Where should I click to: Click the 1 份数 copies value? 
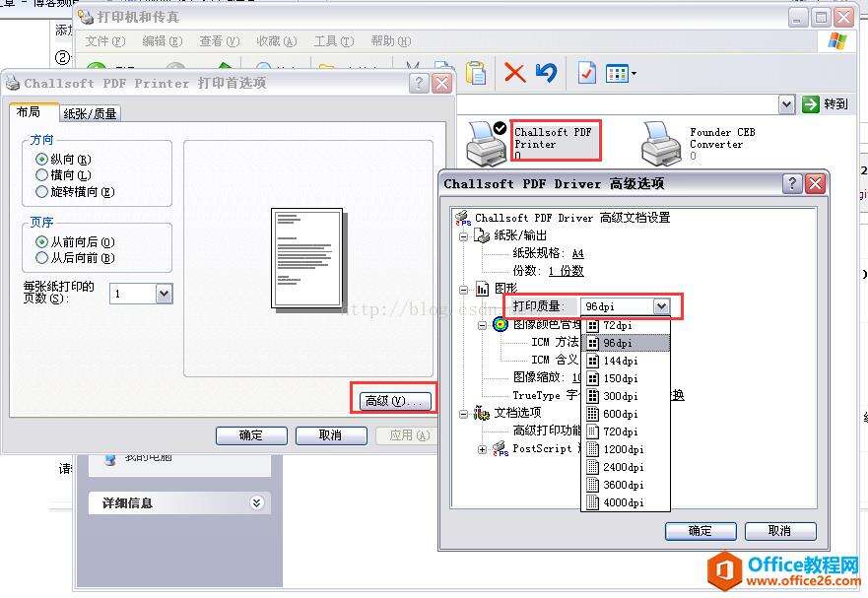(566, 271)
